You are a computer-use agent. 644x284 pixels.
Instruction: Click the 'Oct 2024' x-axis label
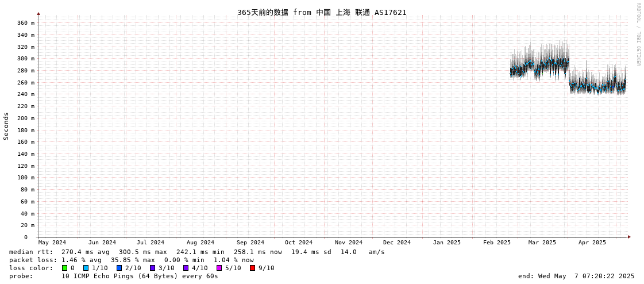click(x=299, y=243)
